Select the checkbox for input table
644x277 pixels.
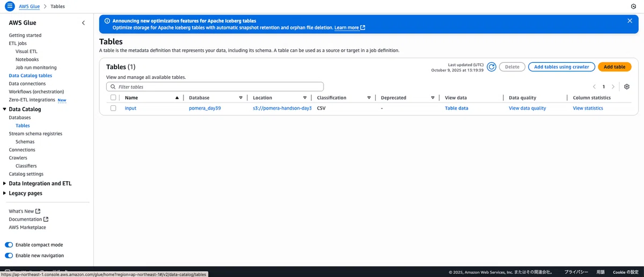pyautogui.click(x=113, y=108)
